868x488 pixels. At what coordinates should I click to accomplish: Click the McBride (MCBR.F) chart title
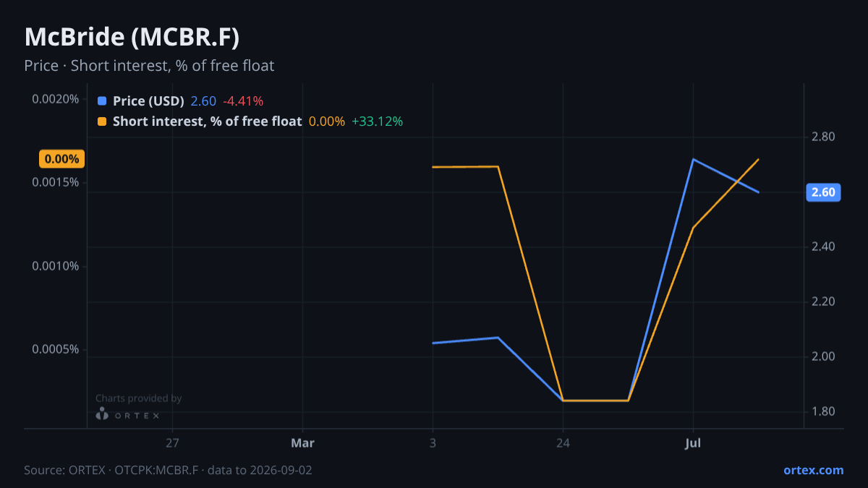(x=132, y=37)
